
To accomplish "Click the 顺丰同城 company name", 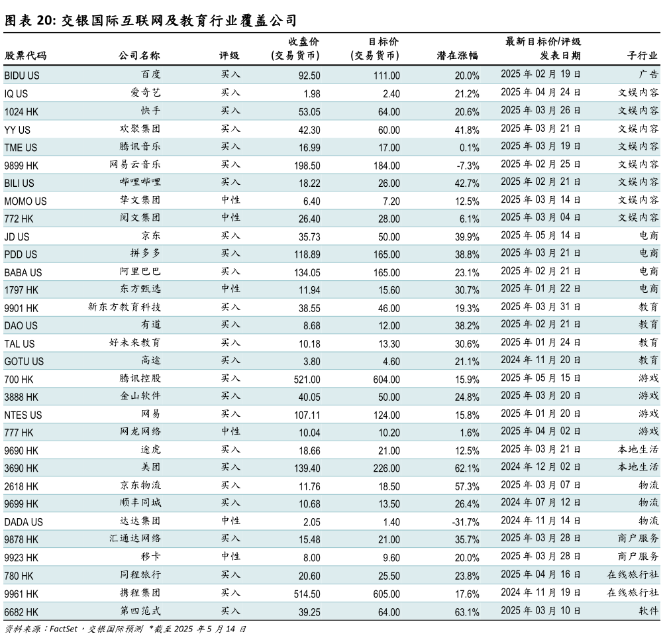I will click(140, 503).
